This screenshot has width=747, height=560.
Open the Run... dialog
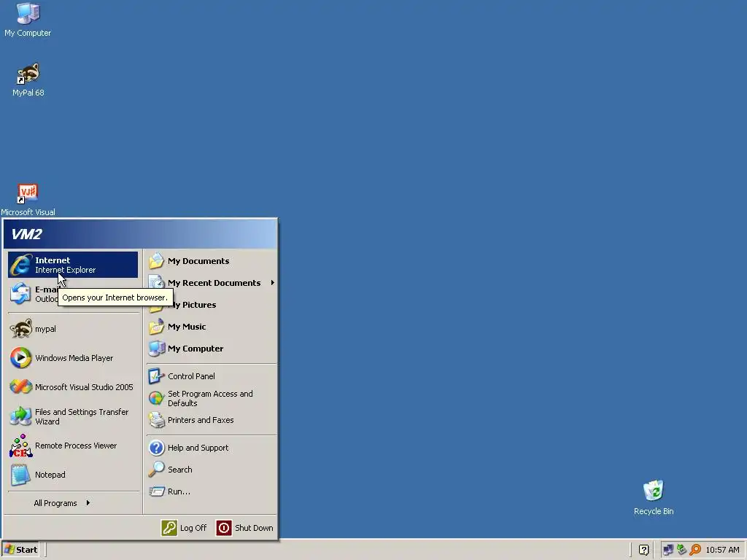(x=212, y=491)
